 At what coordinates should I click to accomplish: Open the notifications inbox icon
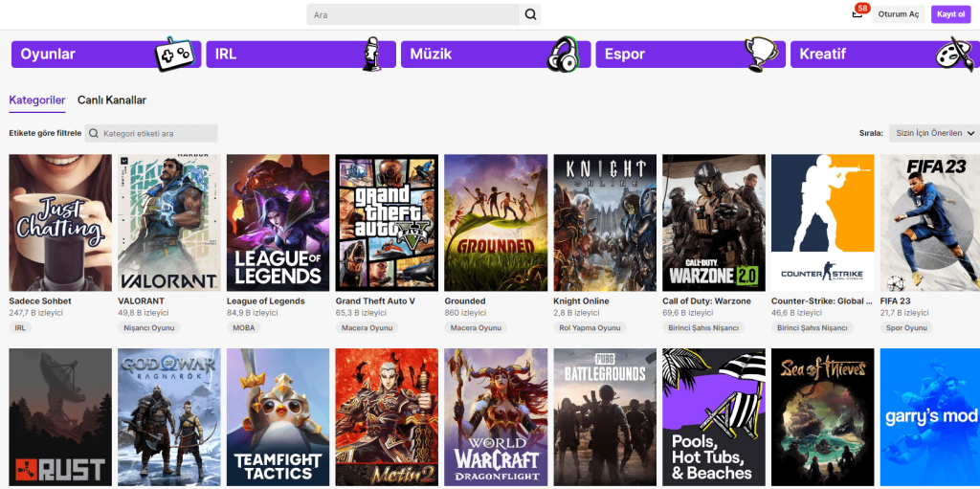click(x=857, y=14)
